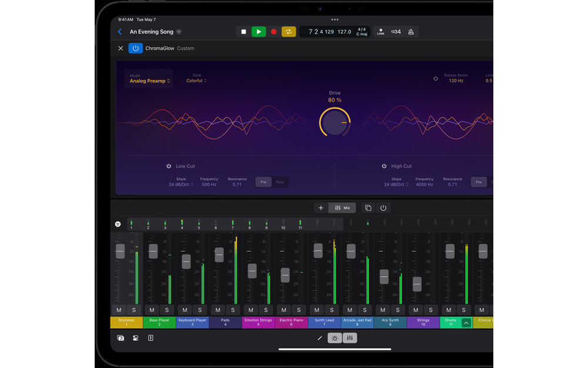Solo the Keyboard Player track
Screen dimensions: 588x368
[x=200, y=310]
